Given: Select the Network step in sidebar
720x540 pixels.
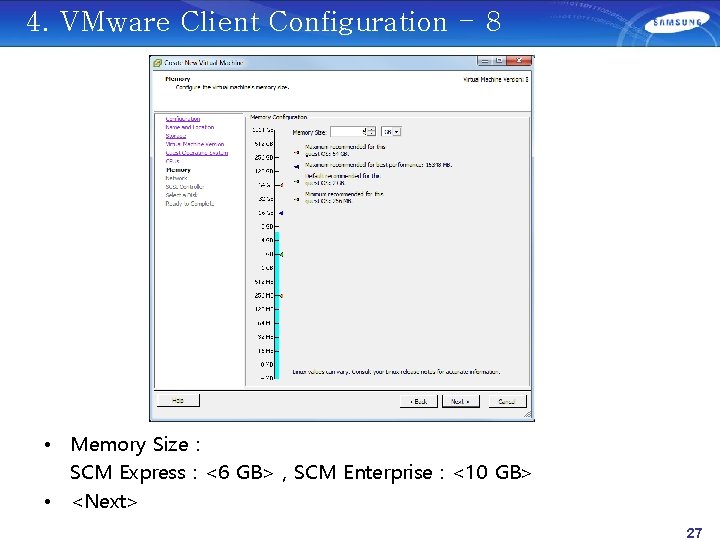Looking at the screenshot, I should (176, 178).
